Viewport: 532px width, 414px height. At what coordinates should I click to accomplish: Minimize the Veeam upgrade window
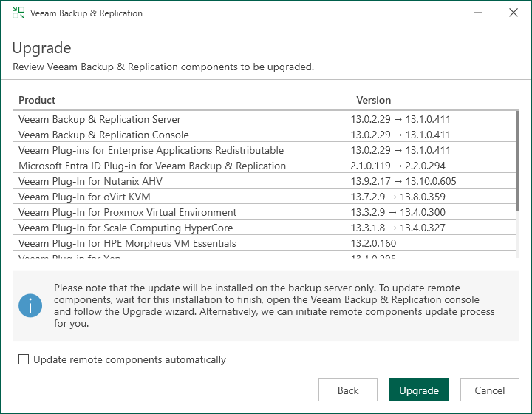coord(478,13)
